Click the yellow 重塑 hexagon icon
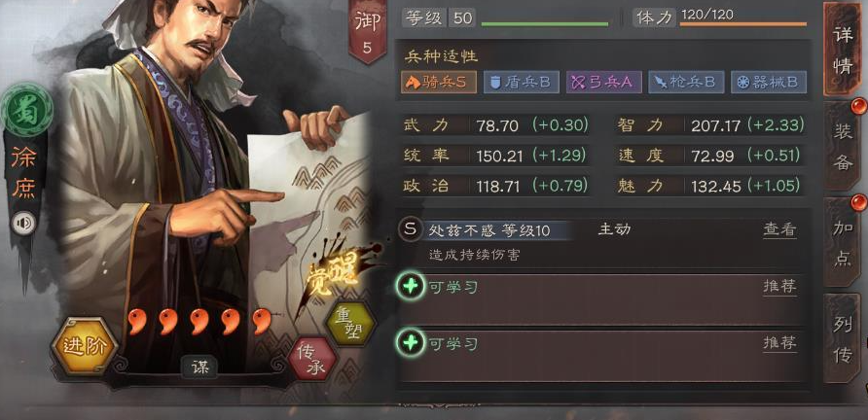The width and height of the screenshot is (868, 420). [x=350, y=325]
